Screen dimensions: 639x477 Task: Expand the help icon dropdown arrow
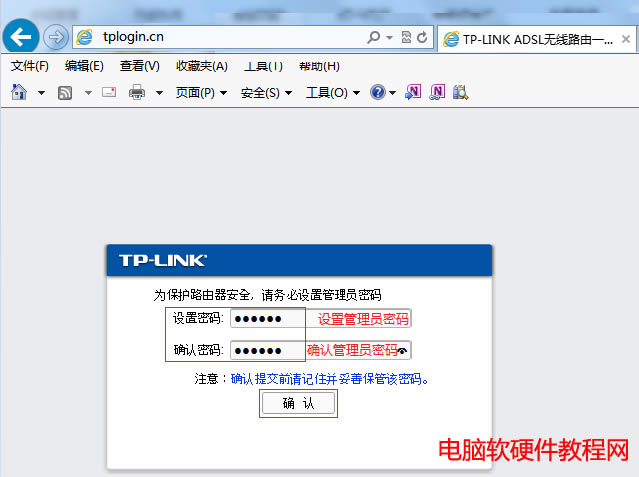[x=392, y=93]
